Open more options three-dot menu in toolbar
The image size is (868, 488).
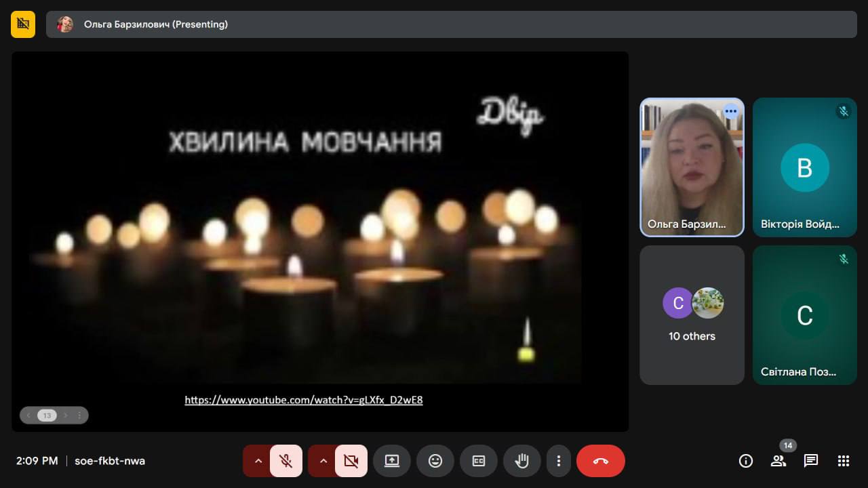[559, 461]
